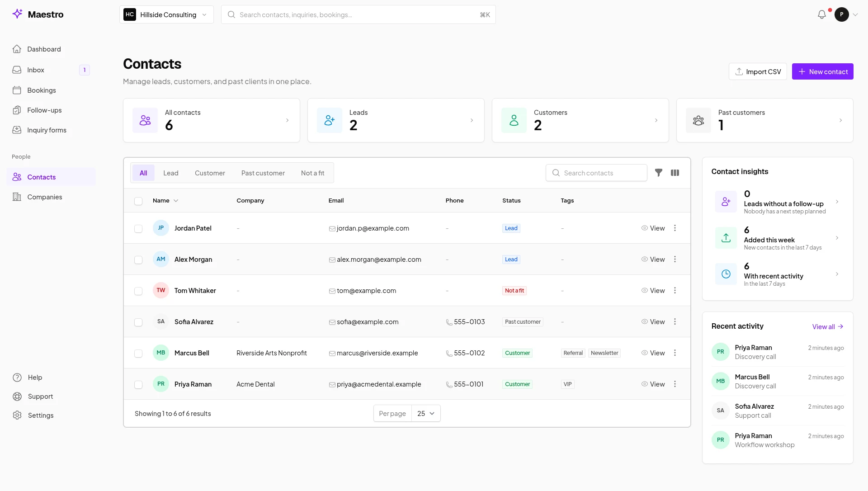The image size is (868, 491).
Task: Open Companies in sidebar
Action: click(51, 197)
